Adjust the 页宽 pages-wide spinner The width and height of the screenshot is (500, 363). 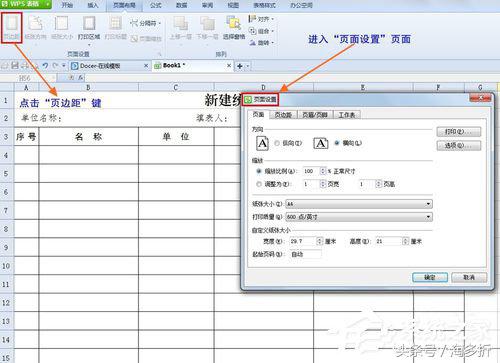(x=322, y=184)
